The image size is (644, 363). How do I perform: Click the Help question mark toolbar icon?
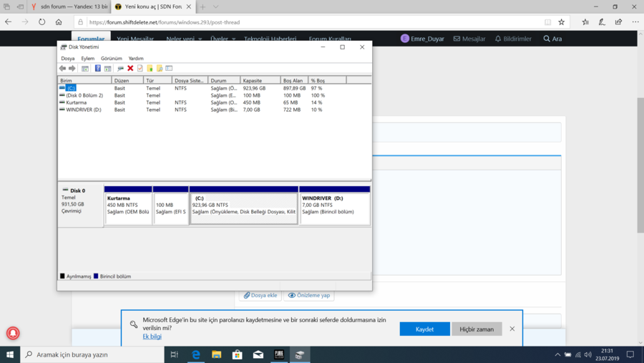point(98,69)
